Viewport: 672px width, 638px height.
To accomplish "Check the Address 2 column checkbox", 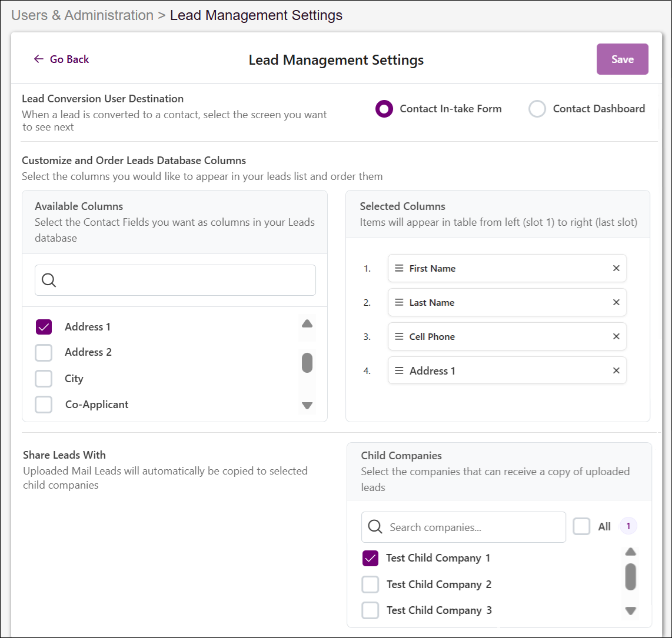I will tap(44, 353).
